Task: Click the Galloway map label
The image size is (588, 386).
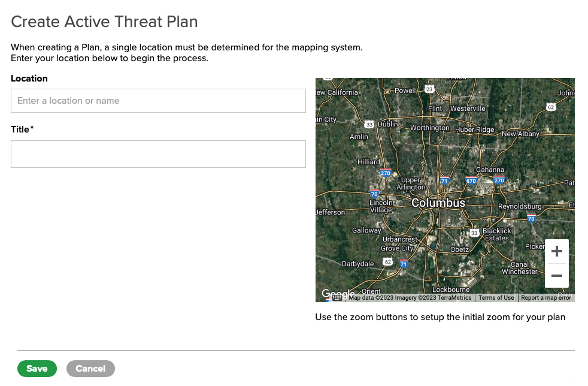Action: pos(366,230)
